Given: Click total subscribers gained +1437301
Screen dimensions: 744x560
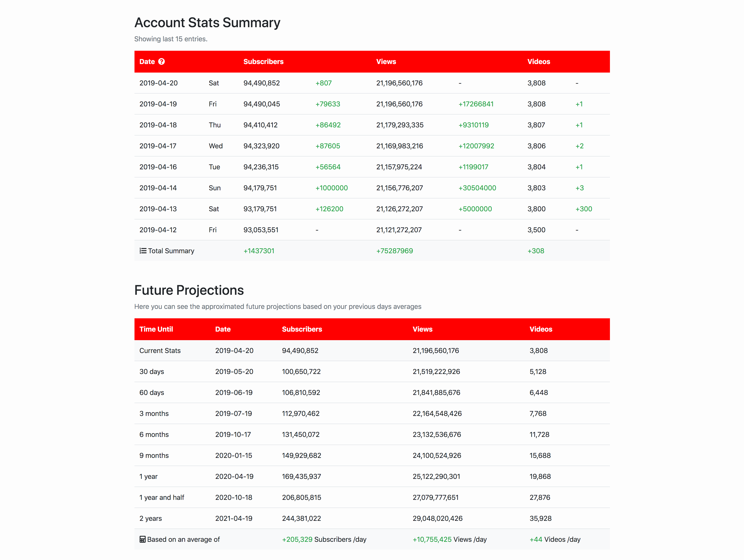Looking at the screenshot, I should pyautogui.click(x=259, y=251).
